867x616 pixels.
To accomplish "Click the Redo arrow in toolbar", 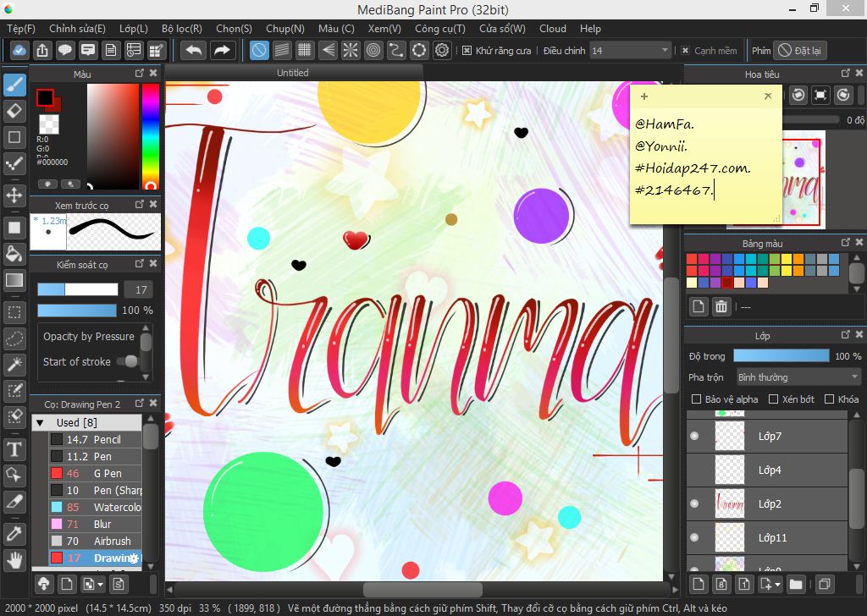I will pos(222,51).
